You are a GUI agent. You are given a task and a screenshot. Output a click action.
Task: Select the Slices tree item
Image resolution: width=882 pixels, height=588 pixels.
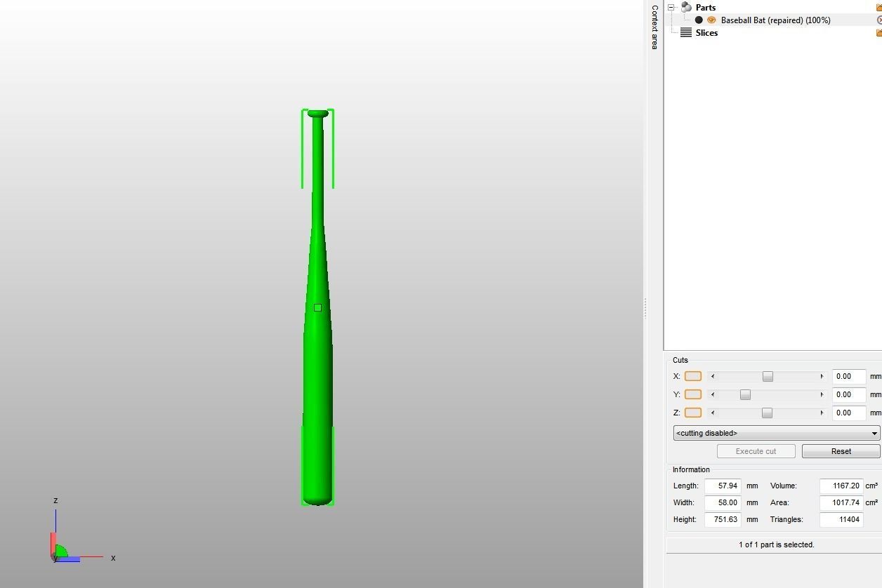tap(706, 33)
